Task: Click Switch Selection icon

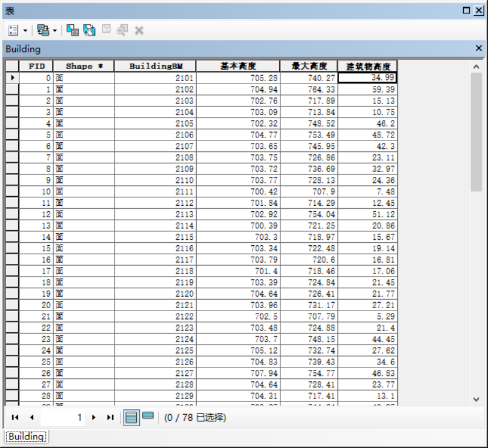Action: pos(90,30)
